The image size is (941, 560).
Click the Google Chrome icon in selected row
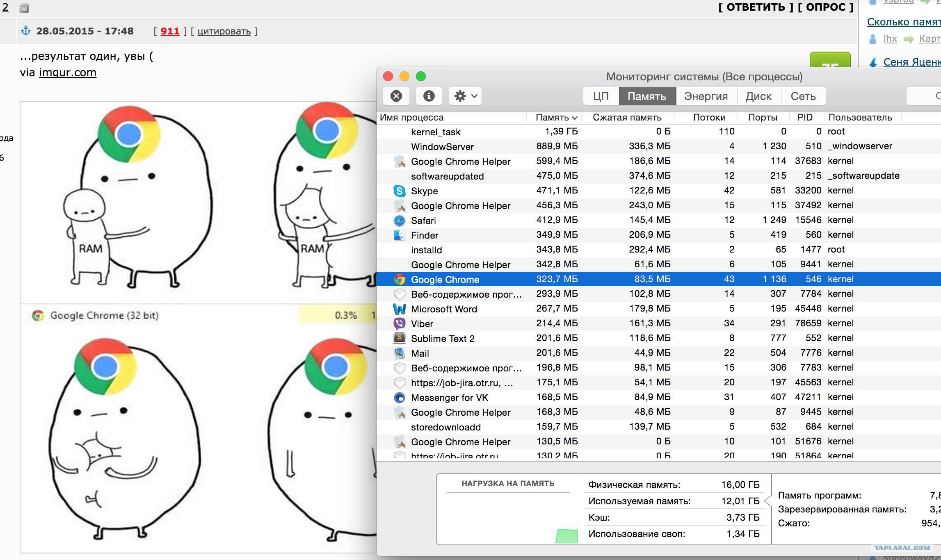[399, 279]
